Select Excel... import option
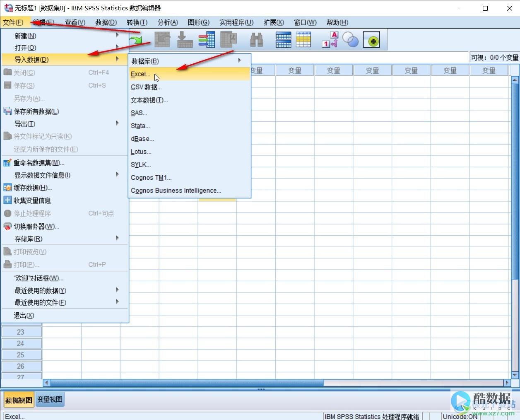This screenshot has height=420, width=520. (190, 74)
